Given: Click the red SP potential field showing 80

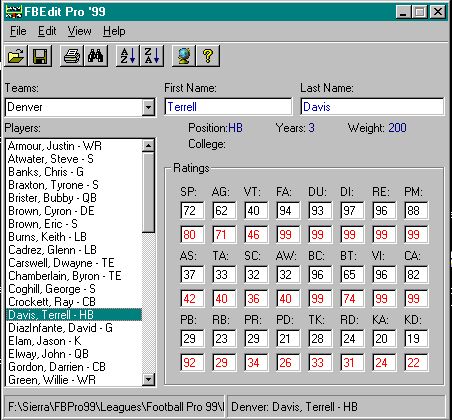Looking at the screenshot, I should (x=192, y=234).
